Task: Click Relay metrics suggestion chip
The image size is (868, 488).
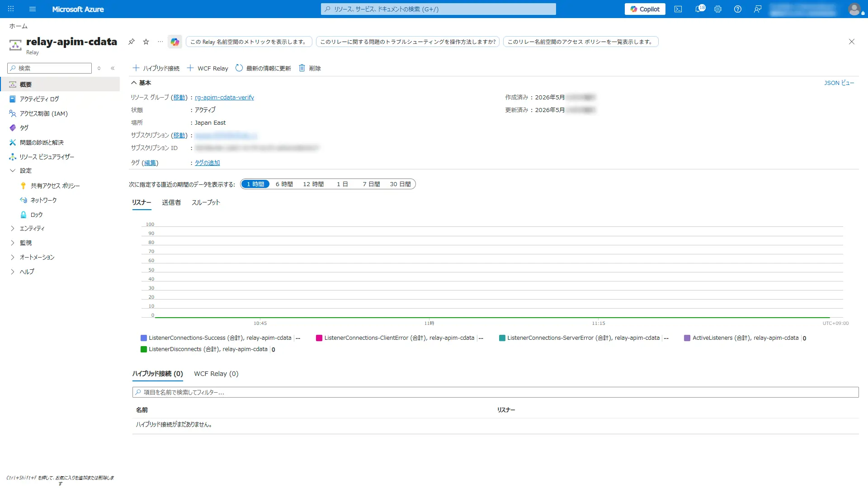Action: (249, 42)
